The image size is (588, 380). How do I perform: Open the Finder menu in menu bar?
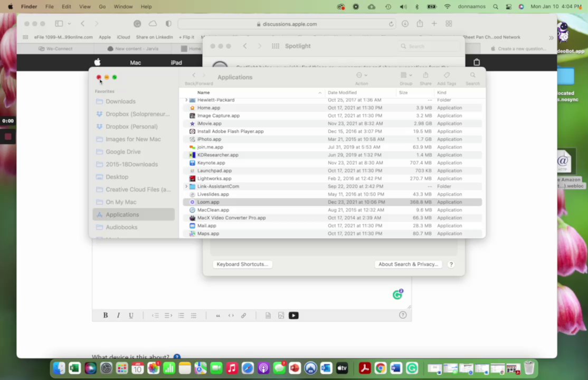(x=29, y=6)
